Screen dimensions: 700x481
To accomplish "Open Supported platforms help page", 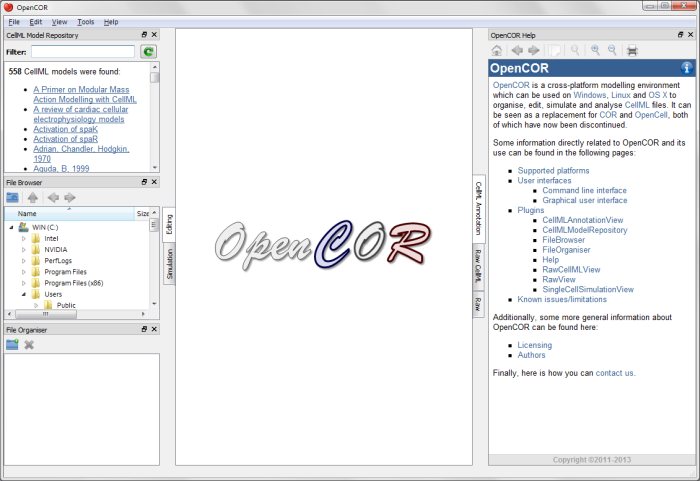I will pos(553,171).
